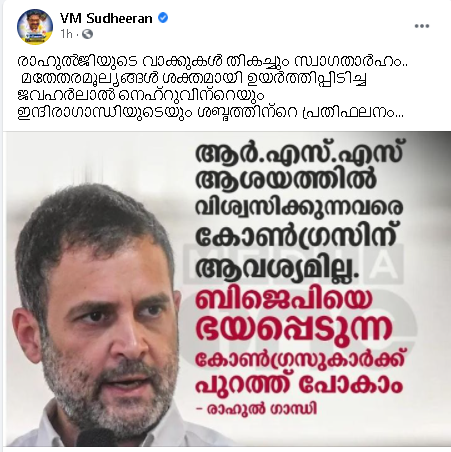Image resolution: width=451 pixels, height=452 pixels.
Task: Click the black microphone at photo bottom
Action: pos(97,437)
